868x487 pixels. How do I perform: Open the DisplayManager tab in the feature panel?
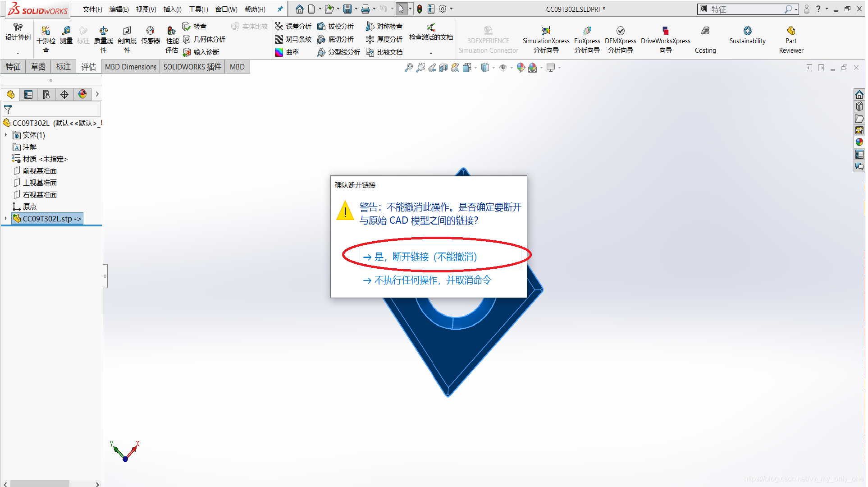(82, 94)
